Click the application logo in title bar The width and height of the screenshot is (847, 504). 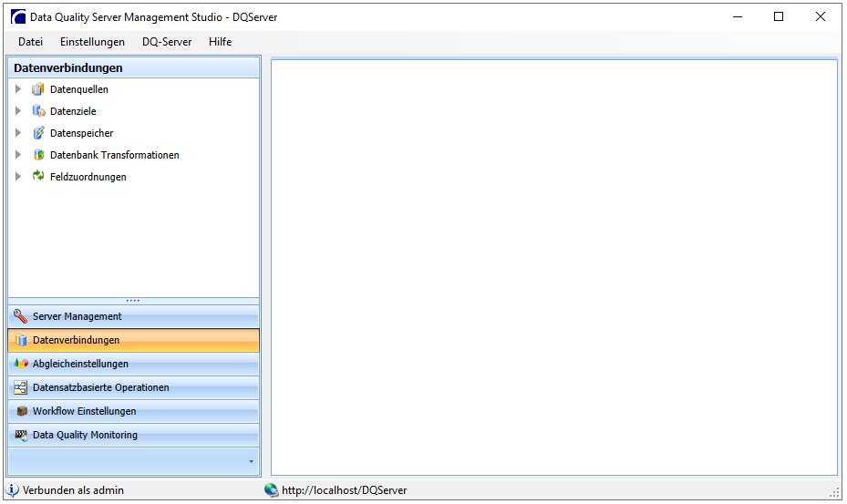coord(18,16)
